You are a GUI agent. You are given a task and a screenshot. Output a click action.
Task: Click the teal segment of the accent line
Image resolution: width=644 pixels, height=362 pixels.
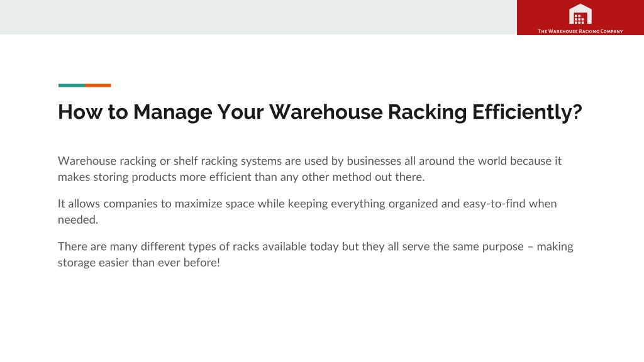72,85
